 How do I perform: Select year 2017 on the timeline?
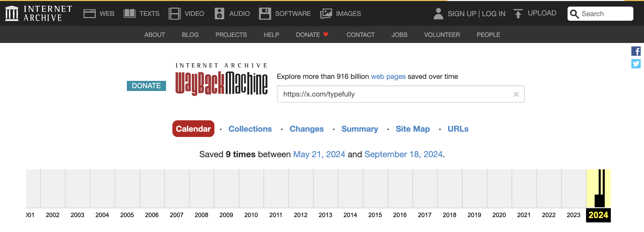(425, 215)
